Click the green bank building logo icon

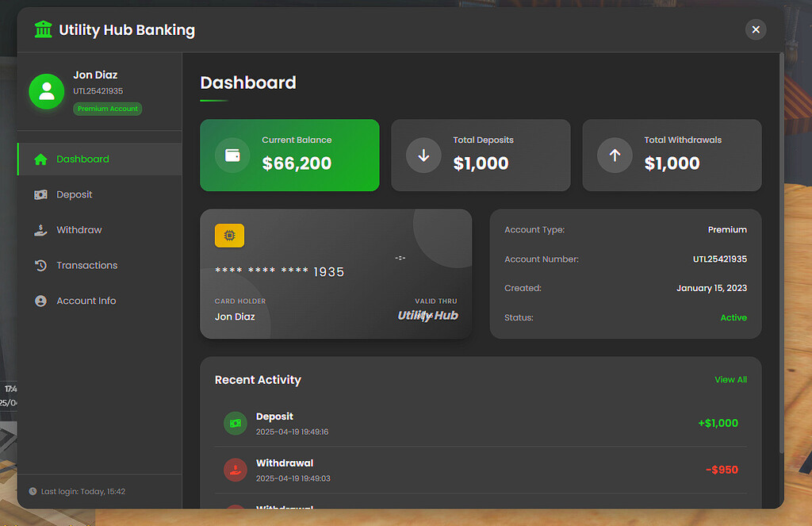(43, 29)
